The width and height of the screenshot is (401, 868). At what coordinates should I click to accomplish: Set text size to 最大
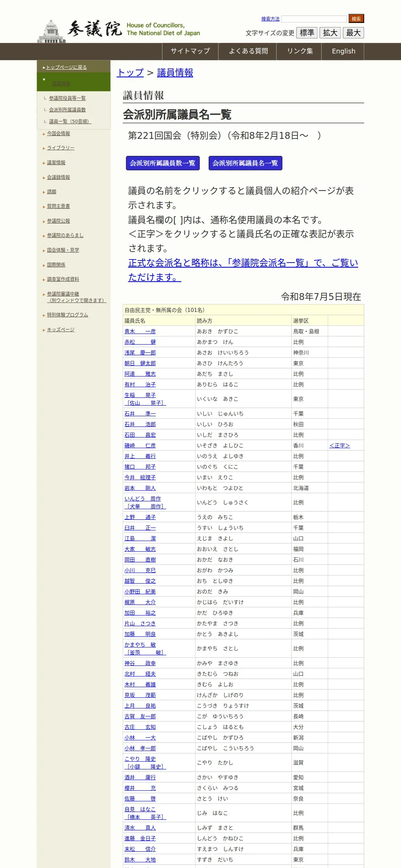(x=353, y=33)
